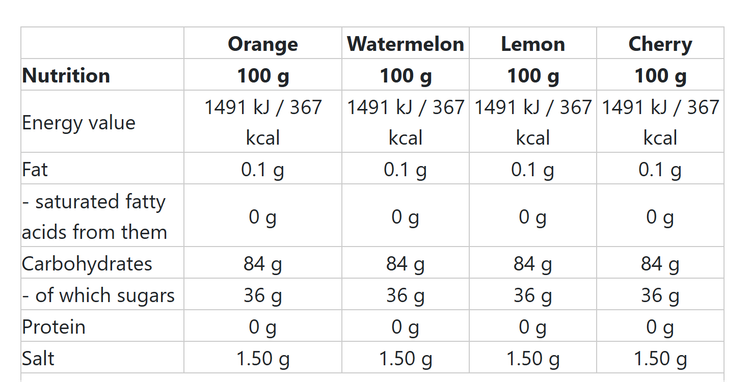Image resolution: width=750 pixels, height=382 pixels.
Task: Select the Watermelon column header
Action: pos(406,44)
